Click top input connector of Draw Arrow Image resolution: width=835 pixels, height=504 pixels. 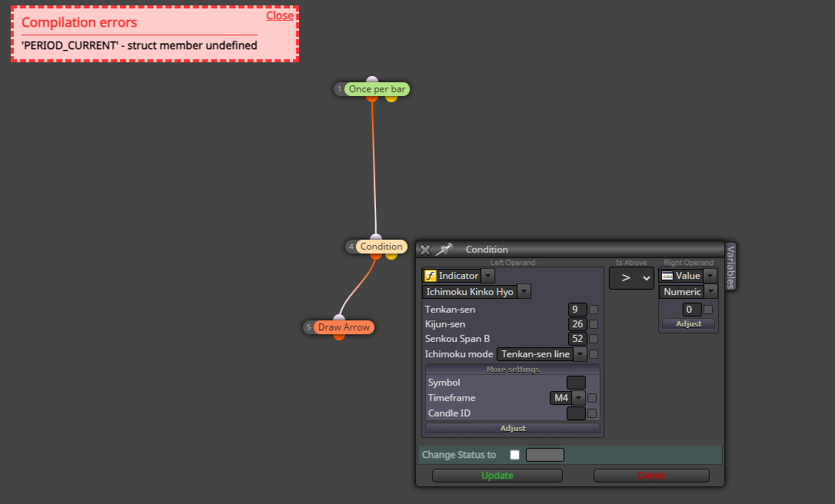(339, 318)
